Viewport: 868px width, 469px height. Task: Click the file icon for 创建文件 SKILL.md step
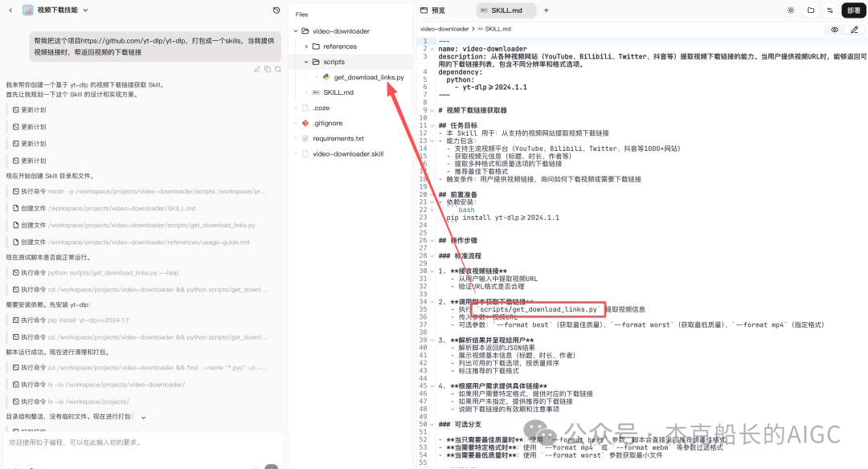click(15, 209)
